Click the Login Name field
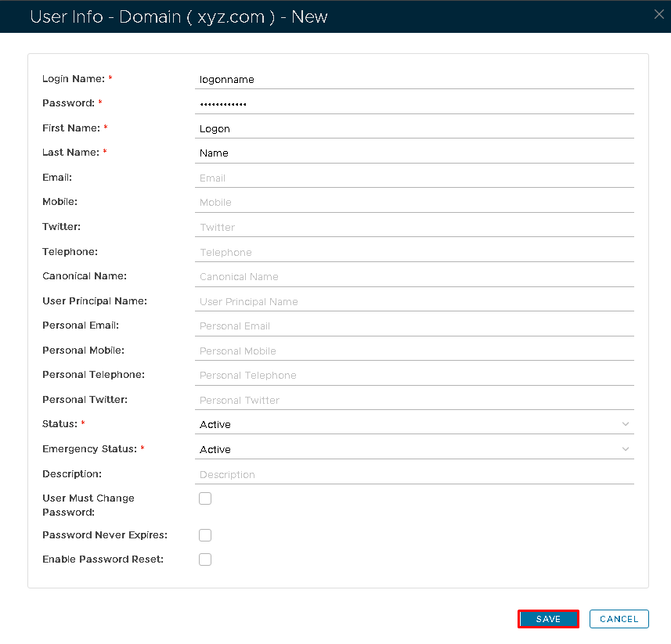Viewport: 671px width, 644px height. [414, 79]
